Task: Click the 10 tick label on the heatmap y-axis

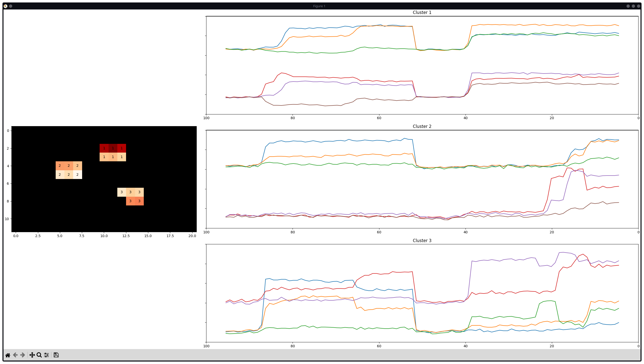Action: point(7,219)
